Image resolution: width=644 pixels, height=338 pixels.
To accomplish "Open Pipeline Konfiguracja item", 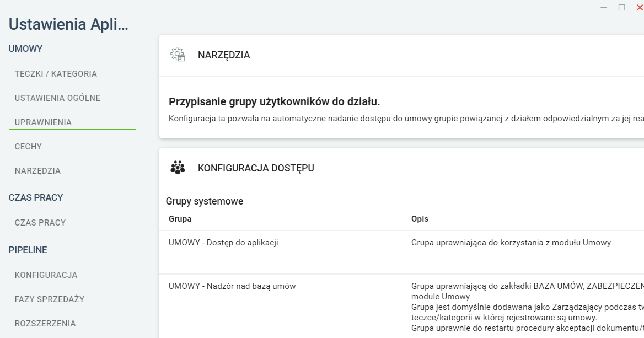I will pyautogui.click(x=46, y=275).
